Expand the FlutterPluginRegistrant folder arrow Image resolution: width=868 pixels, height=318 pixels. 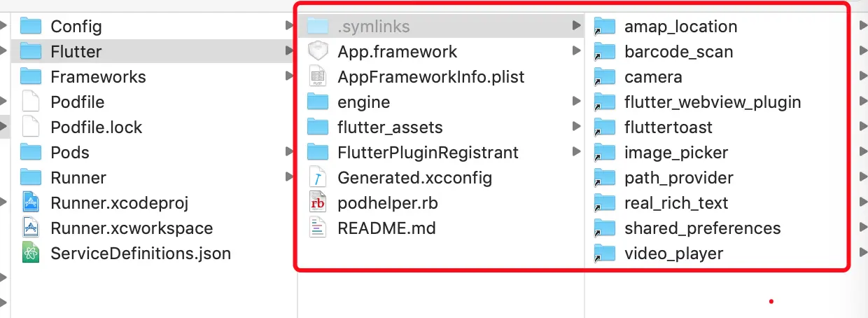tap(576, 152)
